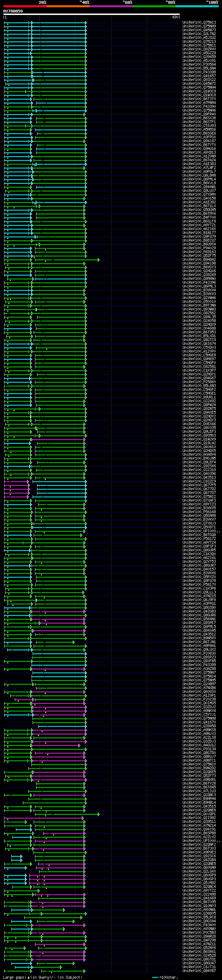Click the white query sequence ruler bar
Viewport: 222px width, 980px height.
92,14
